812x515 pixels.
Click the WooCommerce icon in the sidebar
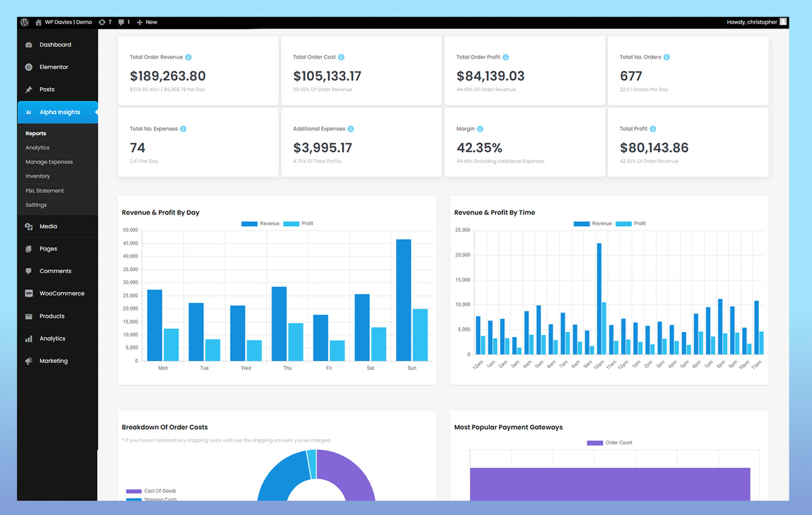point(29,294)
